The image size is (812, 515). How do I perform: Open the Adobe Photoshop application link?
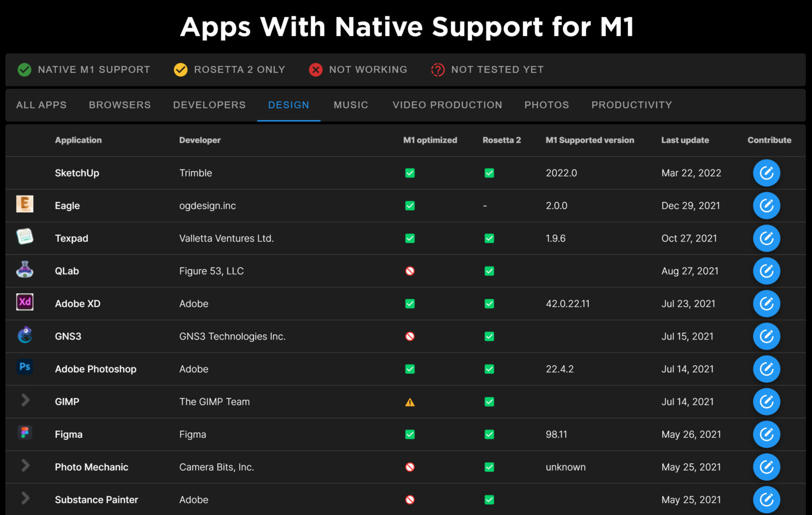click(x=96, y=369)
